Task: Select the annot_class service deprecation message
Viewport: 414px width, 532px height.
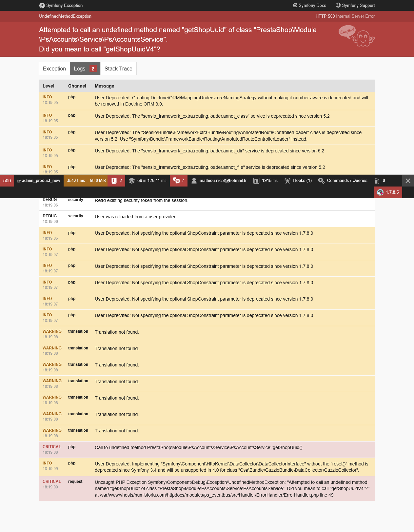Action: pyautogui.click(x=212, y=116)
